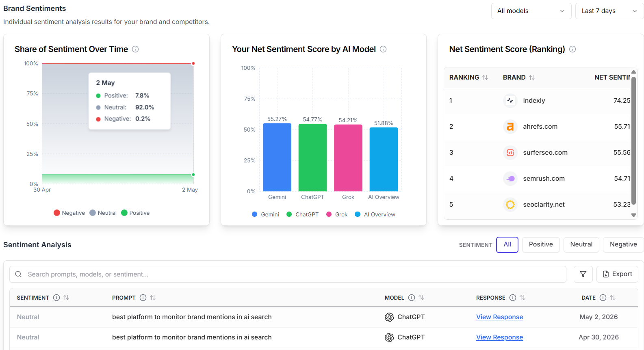Click ChatGPT logo in May 2, 2026 row
The height and width of the screenshot is (350, 644).
click(x=389, y=317)
